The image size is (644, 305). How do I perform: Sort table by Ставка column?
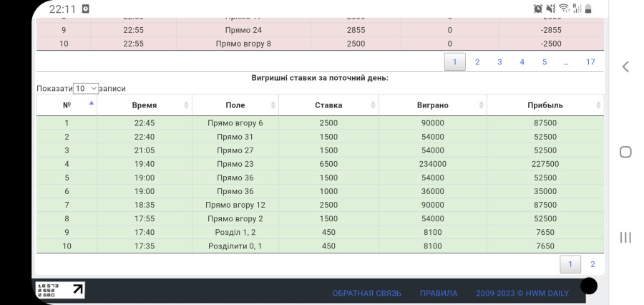tap(328, 105)
